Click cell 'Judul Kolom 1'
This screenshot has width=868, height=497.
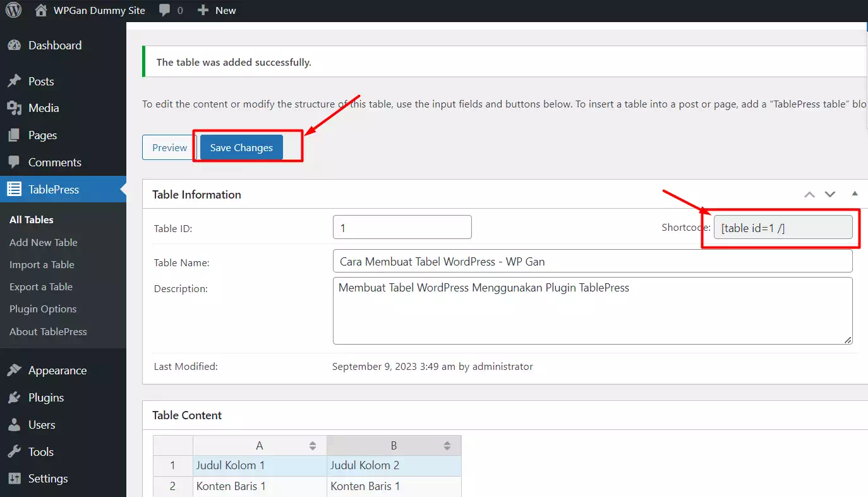(x=260, y=466)
